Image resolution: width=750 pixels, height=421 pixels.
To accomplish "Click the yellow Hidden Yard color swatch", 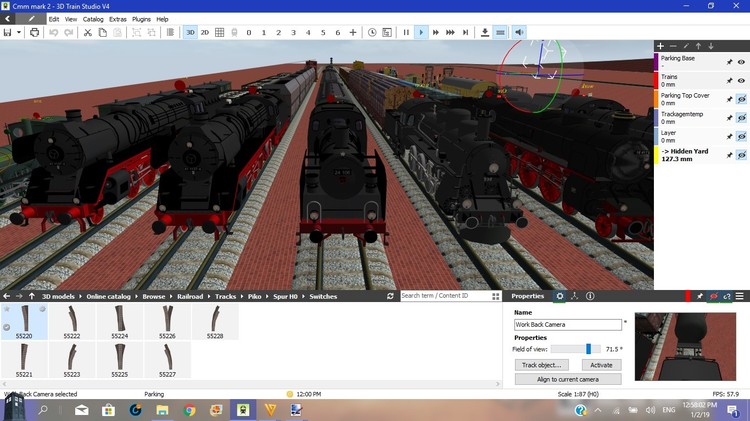I will click(656, 155).
